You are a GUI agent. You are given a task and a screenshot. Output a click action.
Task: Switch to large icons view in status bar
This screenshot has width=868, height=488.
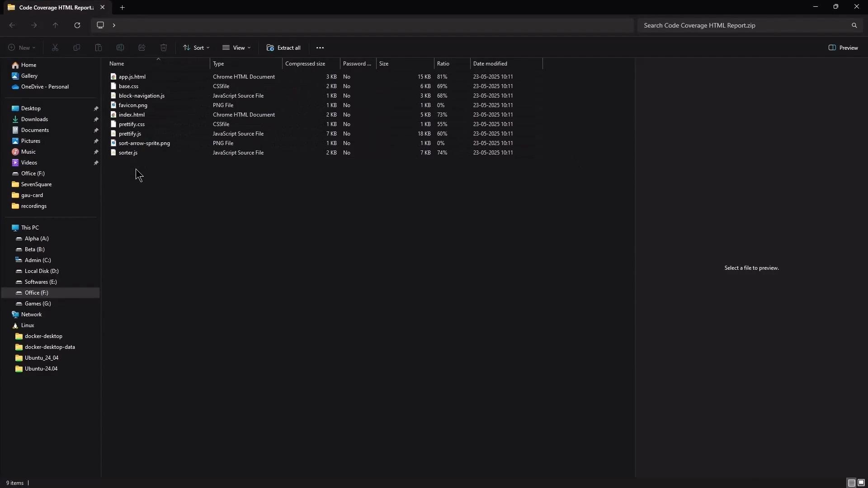[861, 483]
